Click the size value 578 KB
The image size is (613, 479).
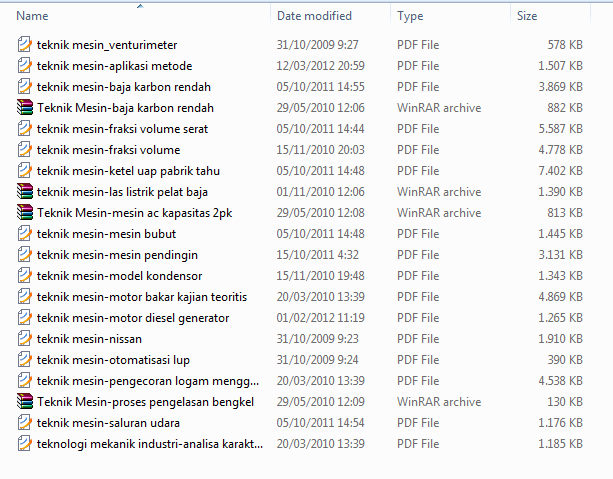point(565,45)
